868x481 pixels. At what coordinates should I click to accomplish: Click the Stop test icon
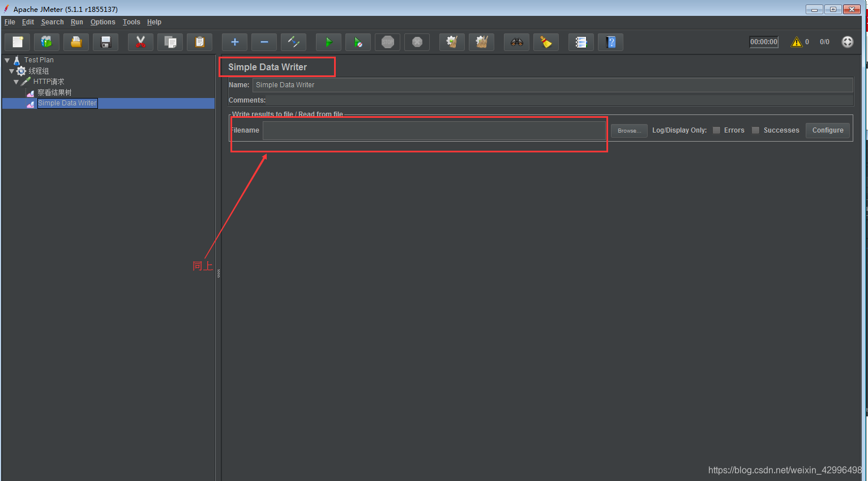pos(388,42)
